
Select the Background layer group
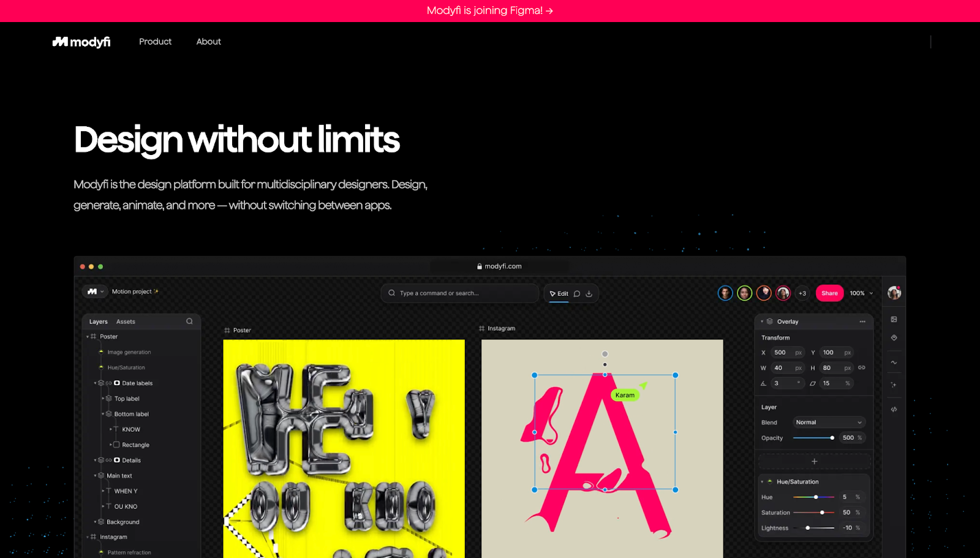pyautogui.click(x=123, y=522)
